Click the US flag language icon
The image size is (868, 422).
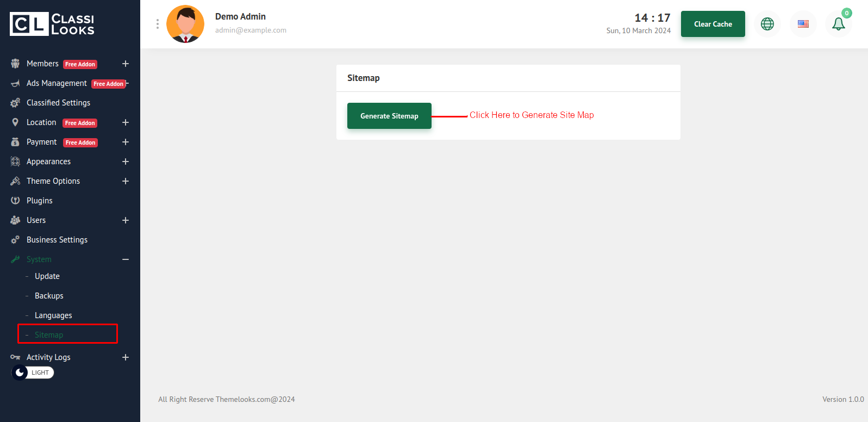(803, 24)
